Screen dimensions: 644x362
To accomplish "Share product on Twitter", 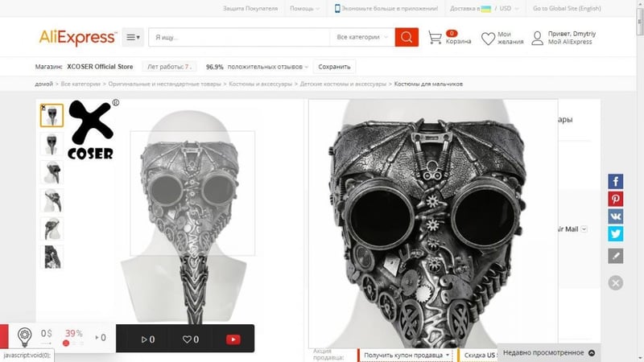I will coord(615,234).
